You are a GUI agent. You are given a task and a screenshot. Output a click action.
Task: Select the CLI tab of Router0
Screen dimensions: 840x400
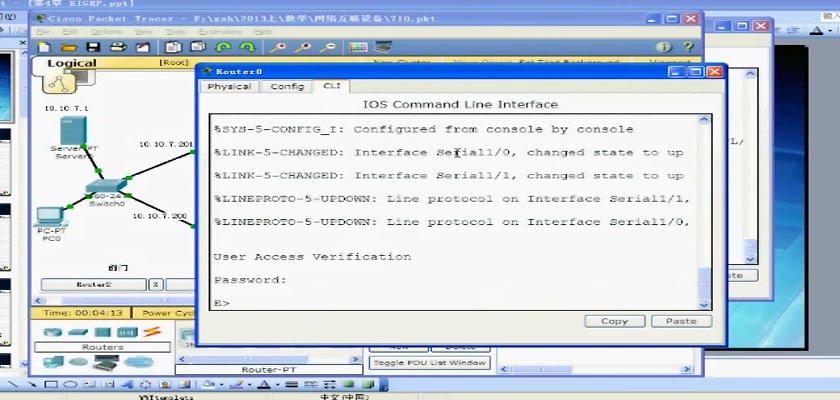[331, 86]
